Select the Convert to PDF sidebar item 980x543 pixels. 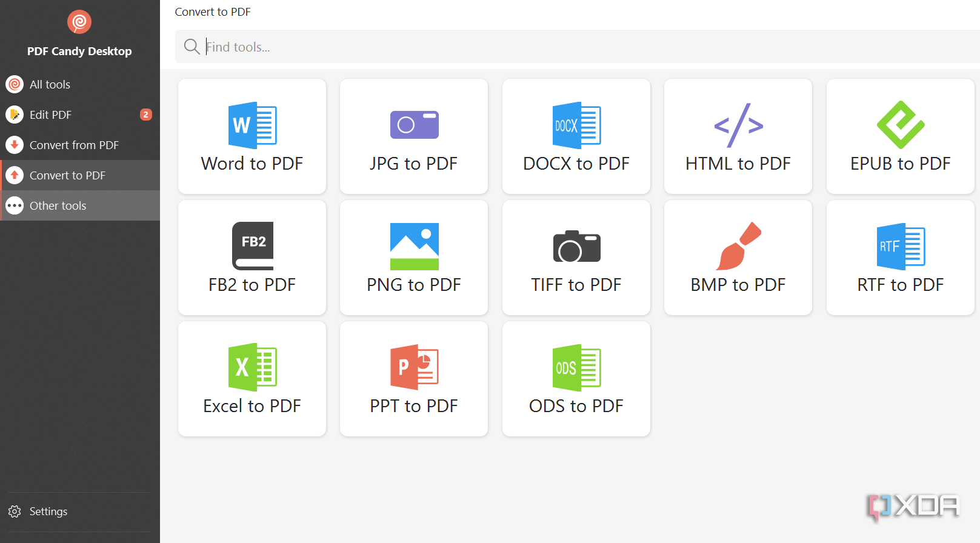(80, 175)
